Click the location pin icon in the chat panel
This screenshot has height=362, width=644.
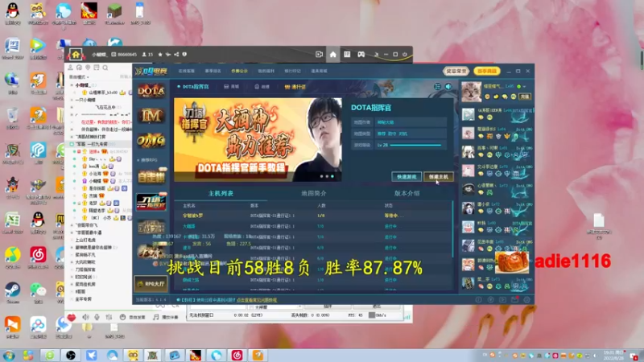(88, 68)
